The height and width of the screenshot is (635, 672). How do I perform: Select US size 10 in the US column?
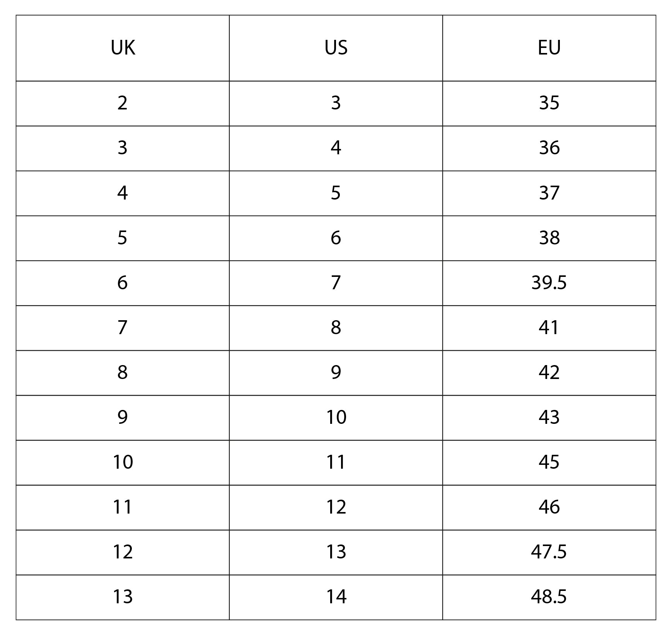(x=336, y=417)
